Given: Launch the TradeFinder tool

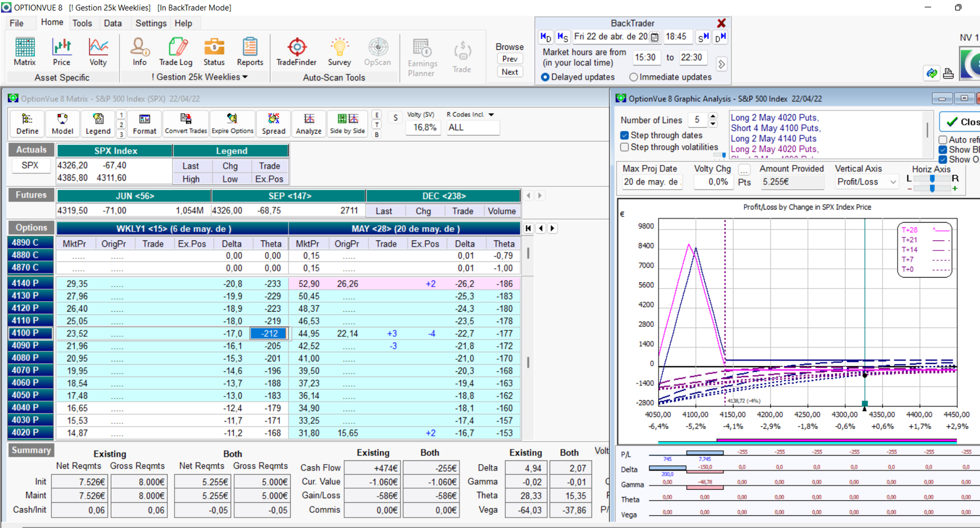Looking at the screenshot, I should coord(296,52).
